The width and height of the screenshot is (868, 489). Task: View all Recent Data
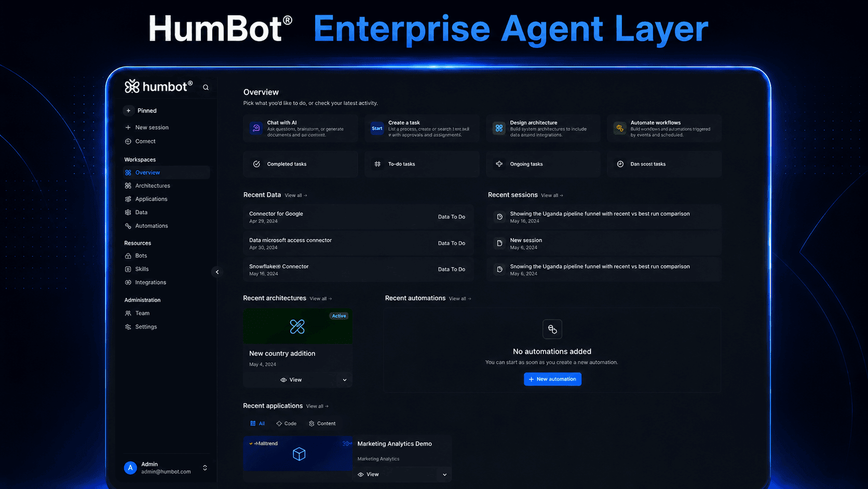coord(296,195)
